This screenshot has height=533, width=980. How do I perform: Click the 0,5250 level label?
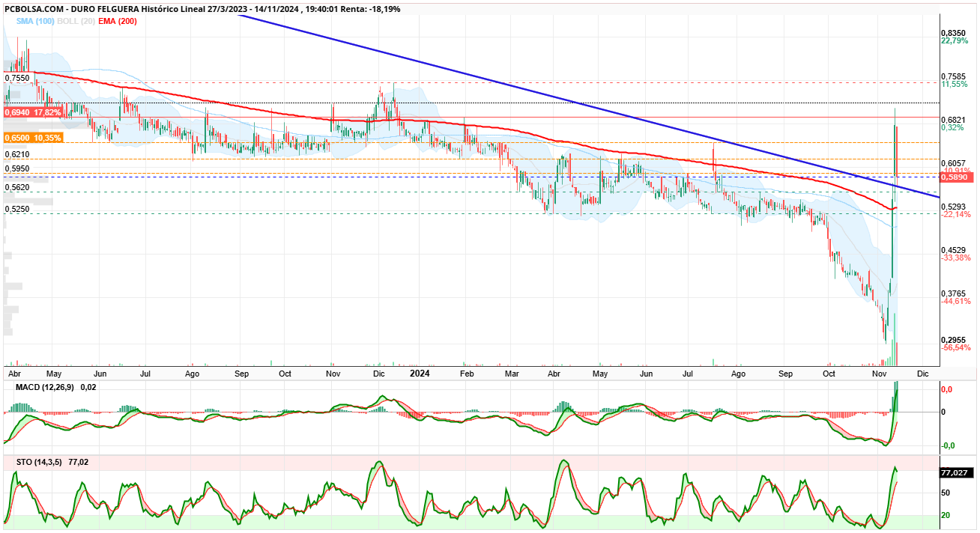pyautogui.click(x=16, y=210)
